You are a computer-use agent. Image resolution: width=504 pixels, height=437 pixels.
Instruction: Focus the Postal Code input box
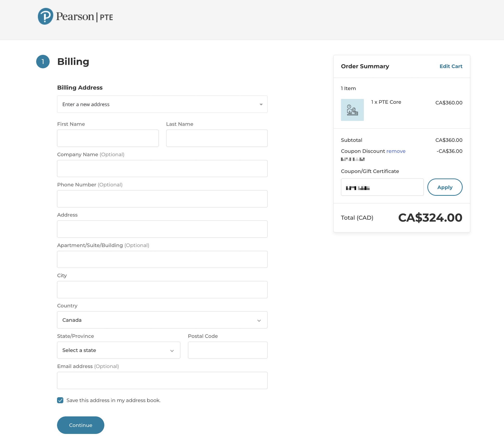(227, 350)
